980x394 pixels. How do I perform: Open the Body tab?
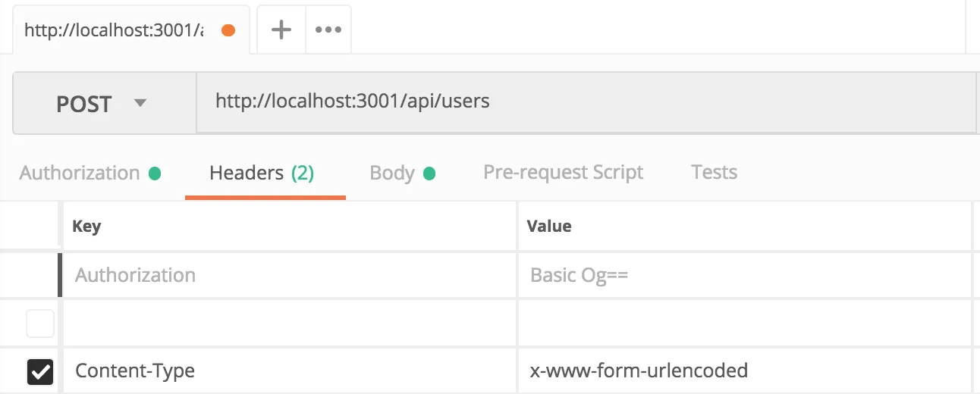[392, 173]
